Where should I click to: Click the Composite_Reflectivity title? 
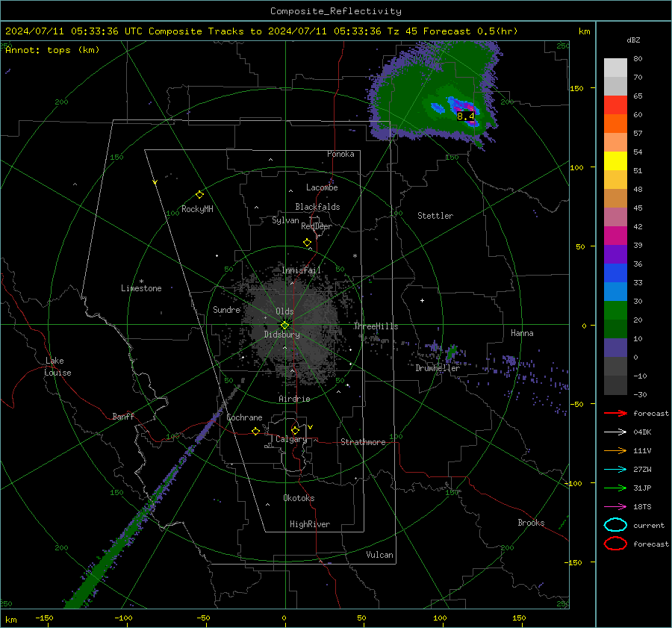click(336, 11)
